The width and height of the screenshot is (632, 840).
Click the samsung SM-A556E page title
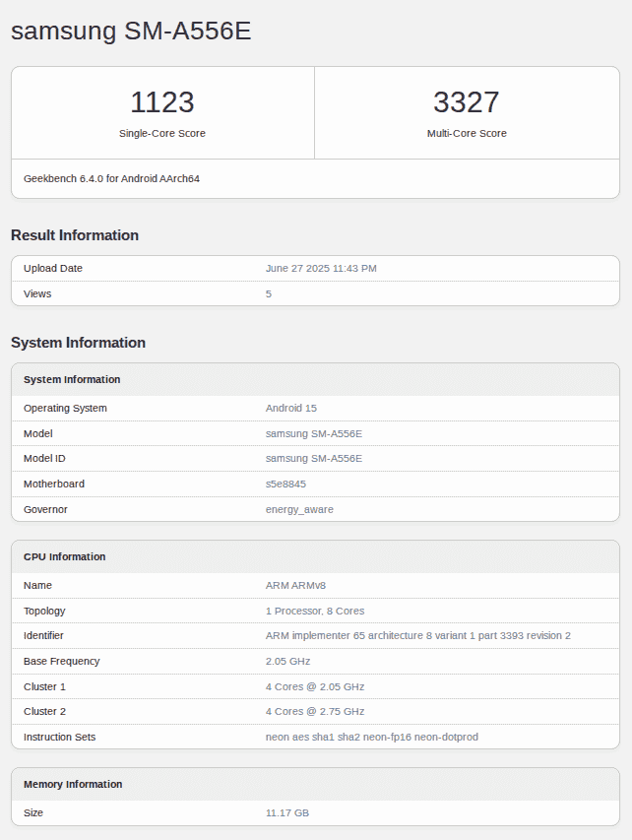(x=131, y=32)
